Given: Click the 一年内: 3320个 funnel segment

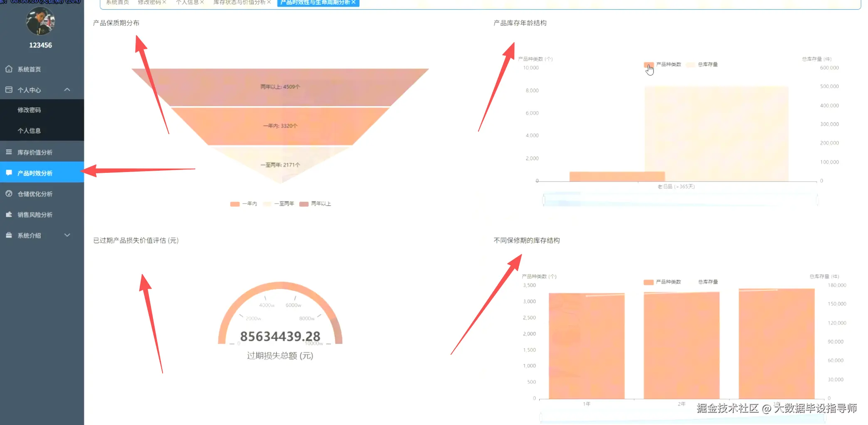Looking at the screenshot, I should point(280,126).
